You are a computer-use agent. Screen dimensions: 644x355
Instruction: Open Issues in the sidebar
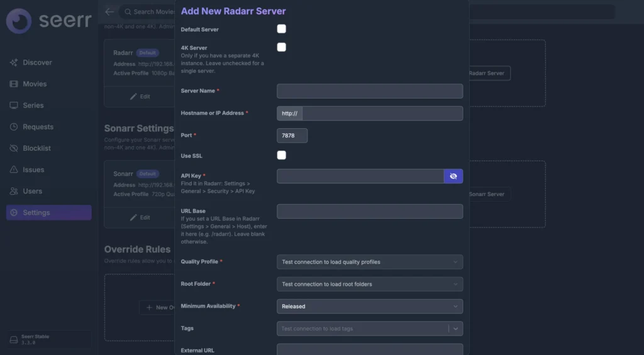(x=49, y=170)
